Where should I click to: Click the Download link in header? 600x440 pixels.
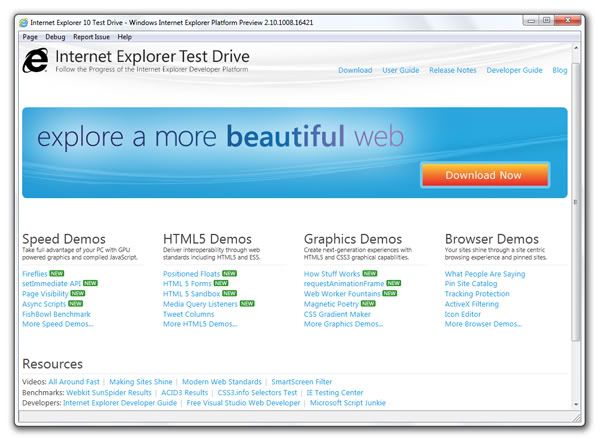[x=355, y=70]
